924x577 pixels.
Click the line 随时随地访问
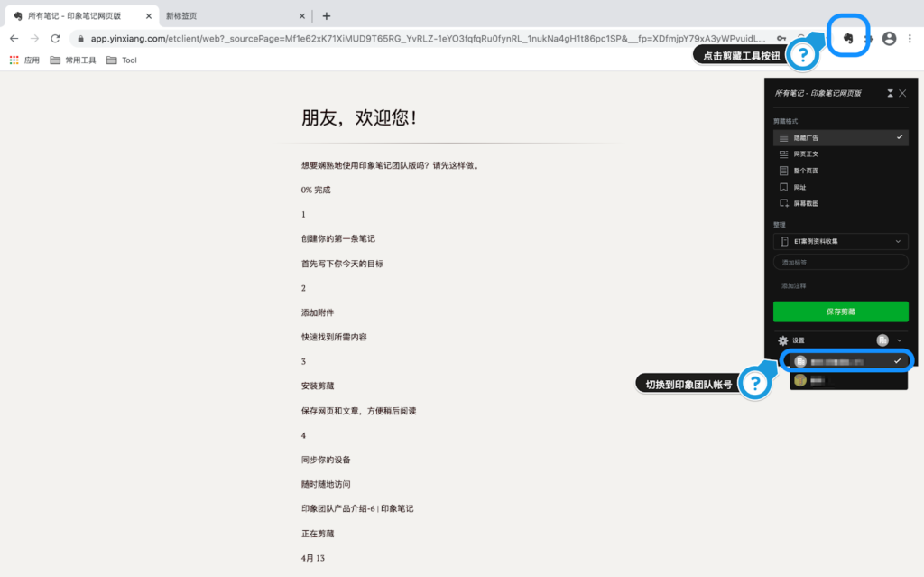click(326, 484)
